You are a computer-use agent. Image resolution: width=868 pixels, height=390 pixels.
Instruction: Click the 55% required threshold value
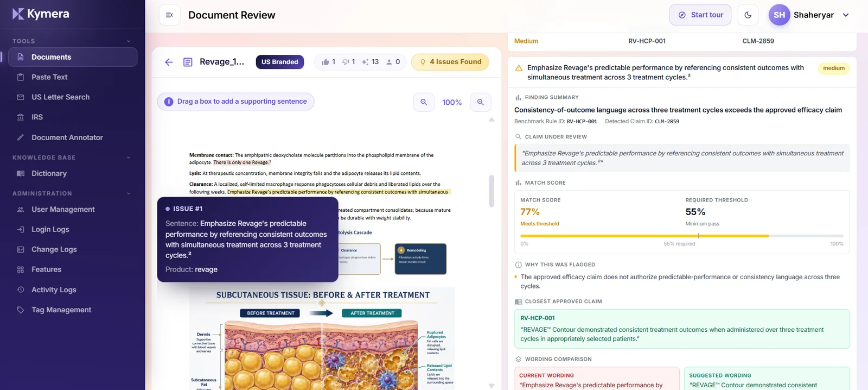(x=695, y=212)
